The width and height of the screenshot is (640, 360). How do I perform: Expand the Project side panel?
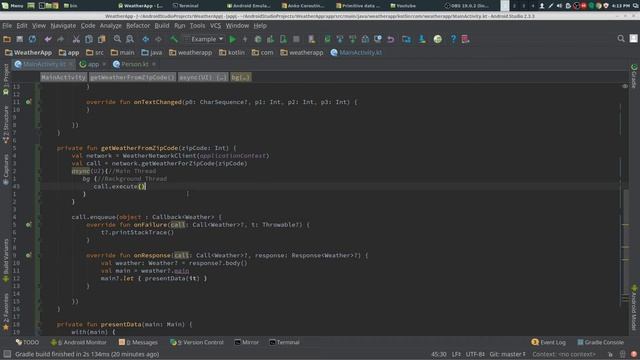coord(6,80)
